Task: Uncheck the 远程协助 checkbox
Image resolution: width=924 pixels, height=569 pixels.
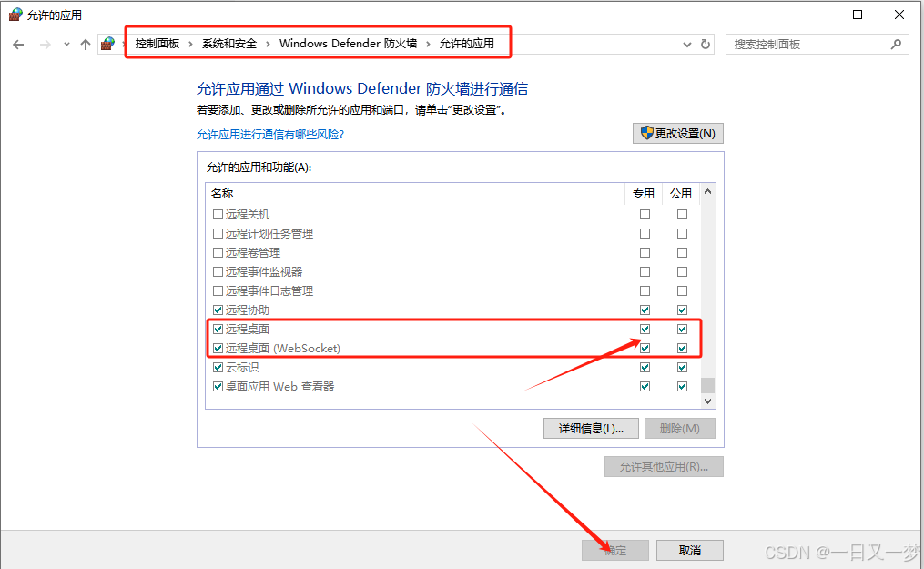Action: click(218, 310)
